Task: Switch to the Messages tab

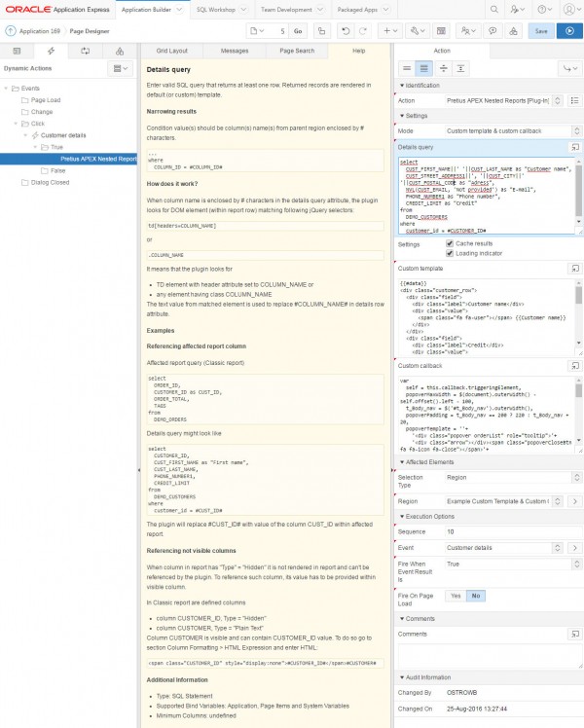Action: [235, 51]
